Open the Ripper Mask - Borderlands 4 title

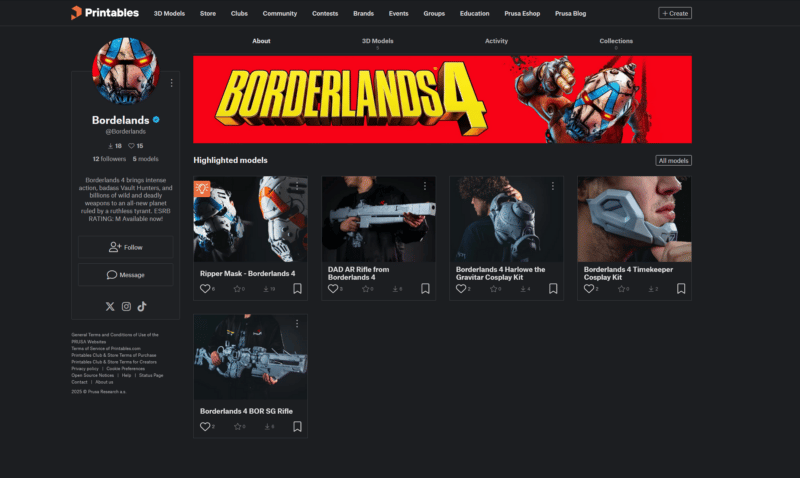(247, 273)
